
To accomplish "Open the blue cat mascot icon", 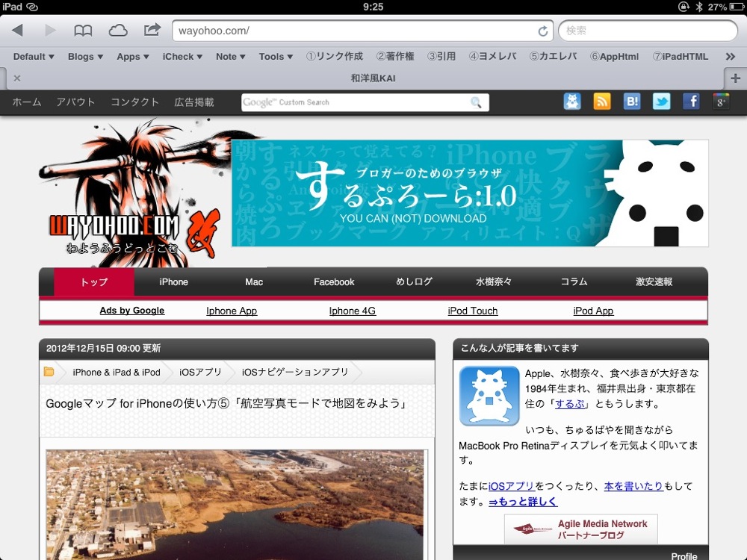I will tap(572, 102).
